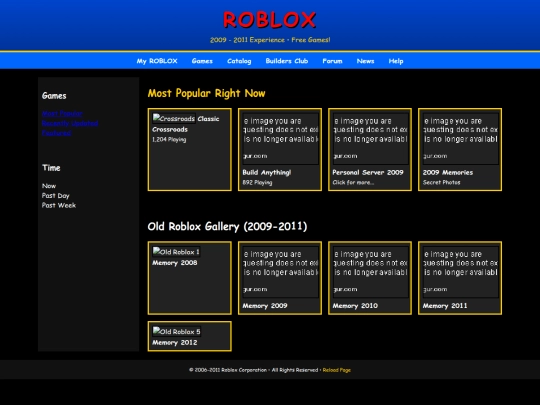
Task: Click the Recently Updated sidebar link
Action: pyautogui.click(x=70, y=123)
